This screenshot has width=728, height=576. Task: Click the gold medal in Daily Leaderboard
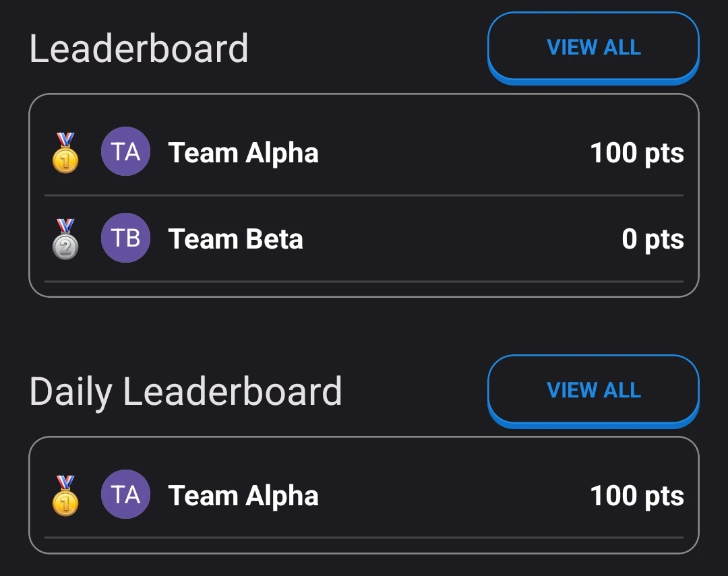click(65, 497)
